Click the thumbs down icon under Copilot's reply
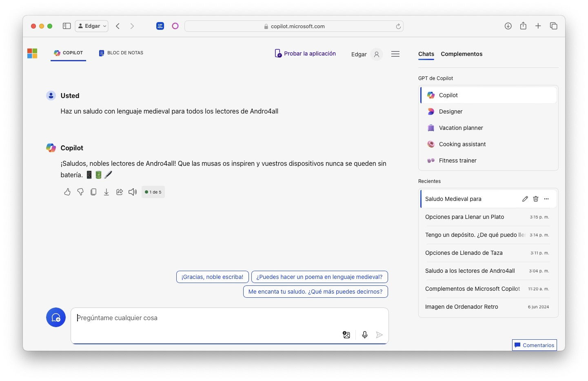This screenshot has width=588, height=381. click(80, 192)
